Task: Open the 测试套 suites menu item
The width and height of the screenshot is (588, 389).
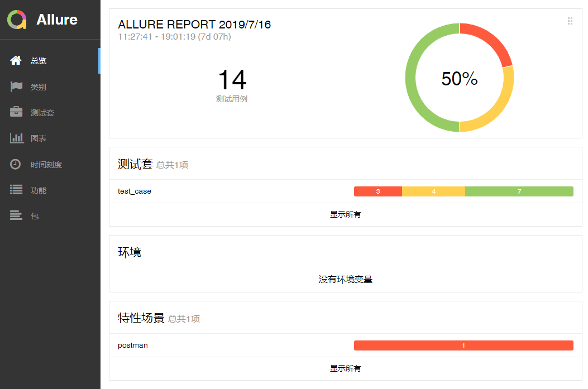Action: pos(50,112)
